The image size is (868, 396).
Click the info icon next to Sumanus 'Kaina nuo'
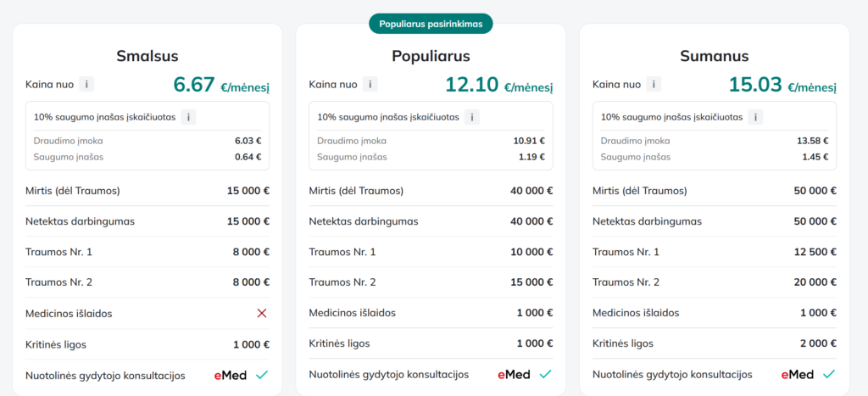tap(654, 84)
